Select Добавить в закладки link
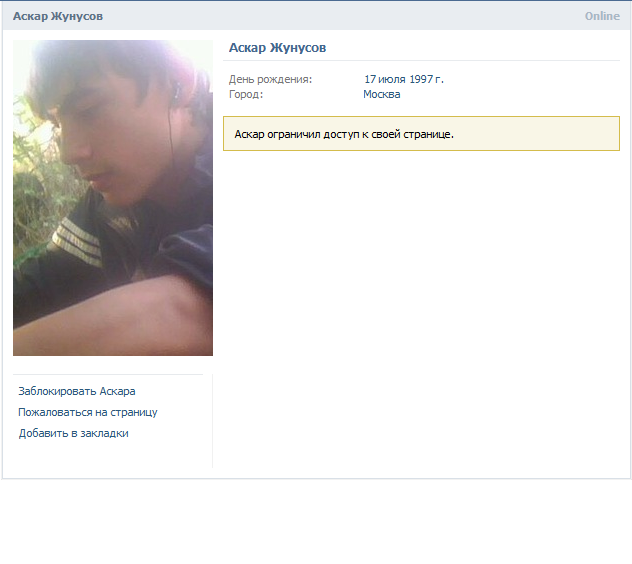The width and height of the screenshot is (632, 564). pos(73,433)
